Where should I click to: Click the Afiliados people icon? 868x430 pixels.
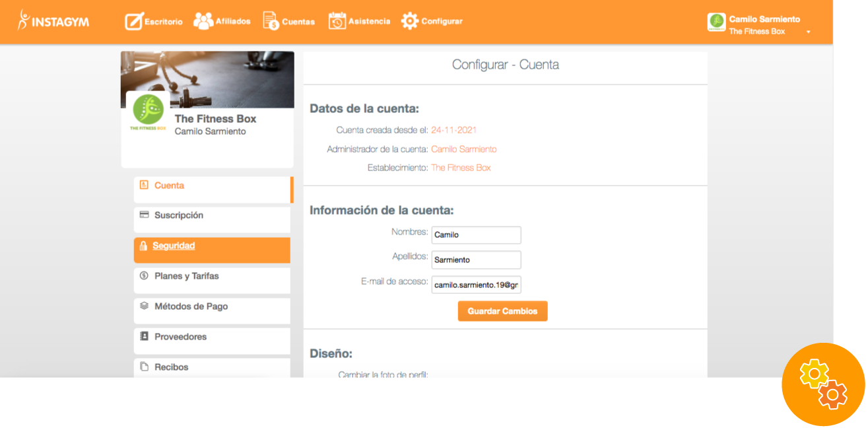pyautogui.click(x=203, y=21)
